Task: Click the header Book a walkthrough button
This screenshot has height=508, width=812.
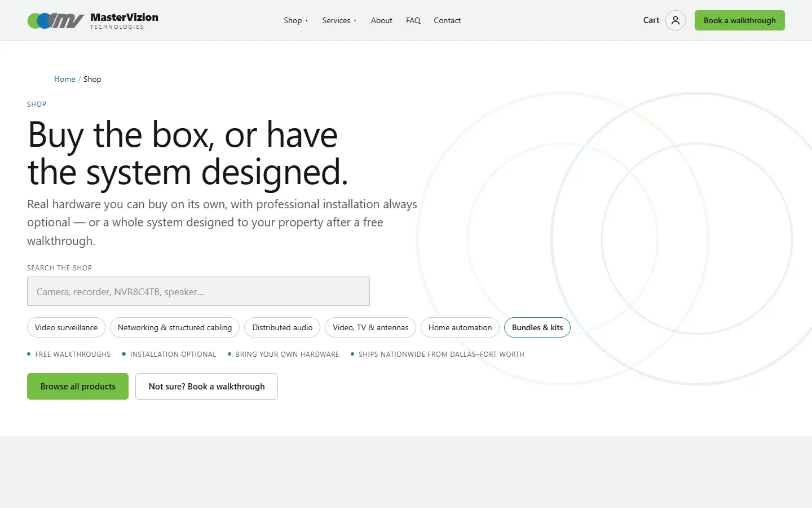Action: 740,20
